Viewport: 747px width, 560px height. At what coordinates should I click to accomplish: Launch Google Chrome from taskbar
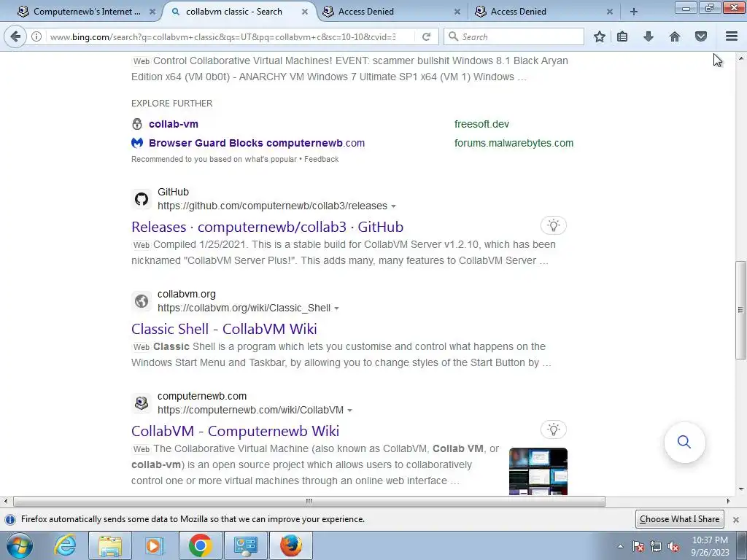[200, 545]
